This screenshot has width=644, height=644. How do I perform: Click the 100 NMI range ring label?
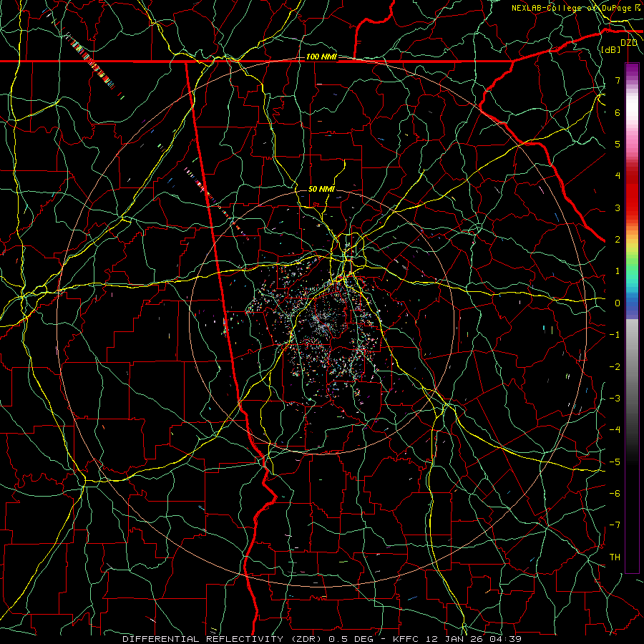click(321, 57)
